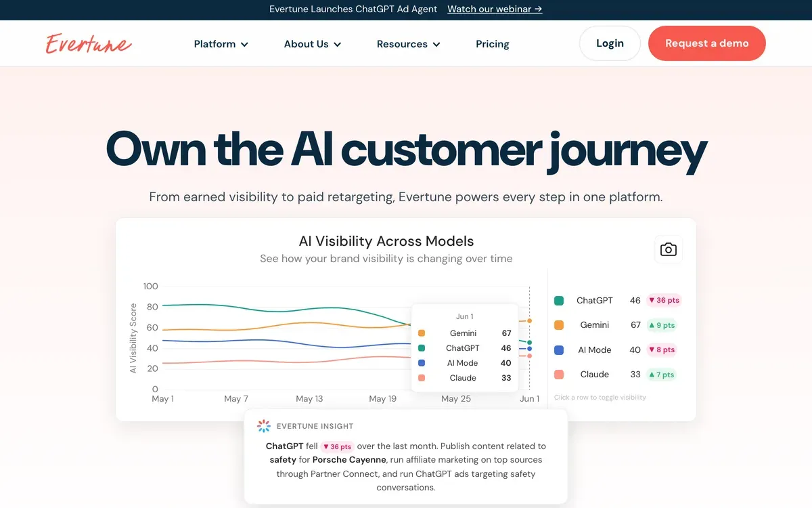Click the blue AI Mode legend swatch

[x=559, y=350]
